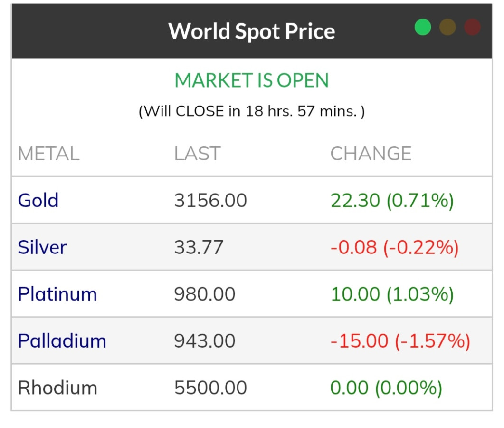Click Platinum change value 10.00 (1.03%)
Viewport: 504px width, 428px height.
click(392, 294)
